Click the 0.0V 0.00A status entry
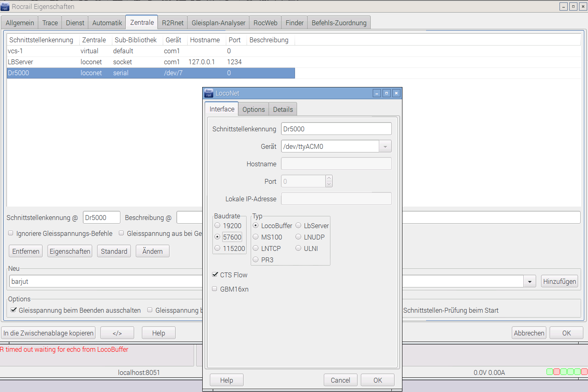The height and width of the screenshot is (392, 588). 489,372
